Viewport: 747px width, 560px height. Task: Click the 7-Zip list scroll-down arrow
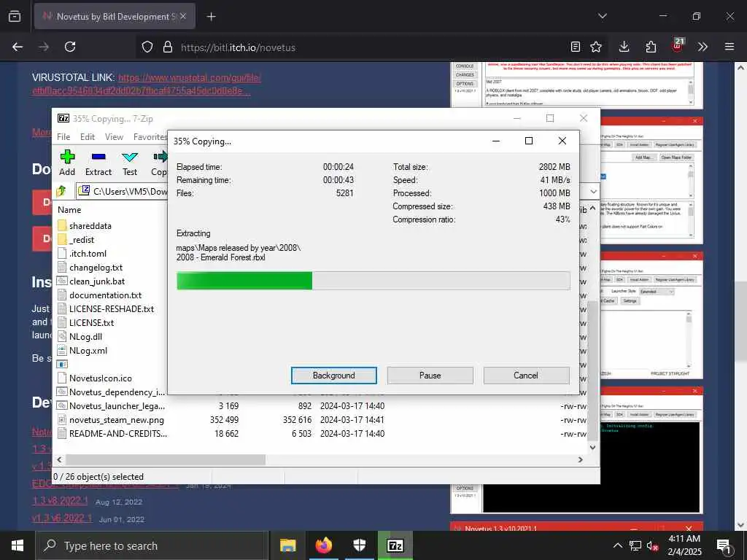pyautogui.click(x=592, y=447)
